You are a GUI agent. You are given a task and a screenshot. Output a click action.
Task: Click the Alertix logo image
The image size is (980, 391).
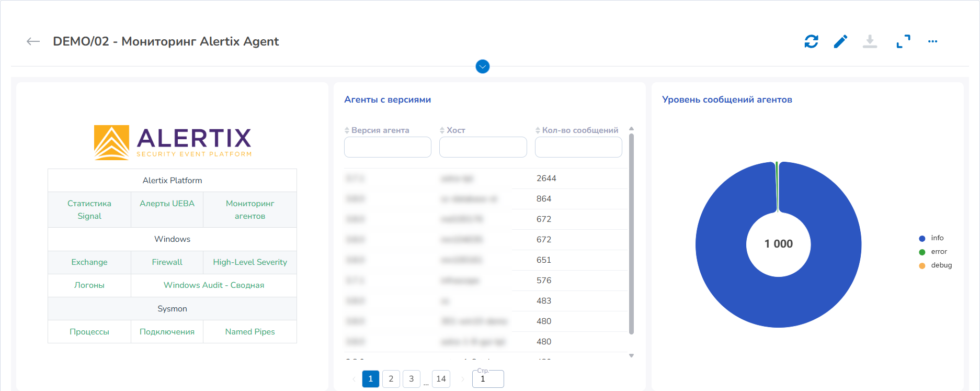coord(173,142)
